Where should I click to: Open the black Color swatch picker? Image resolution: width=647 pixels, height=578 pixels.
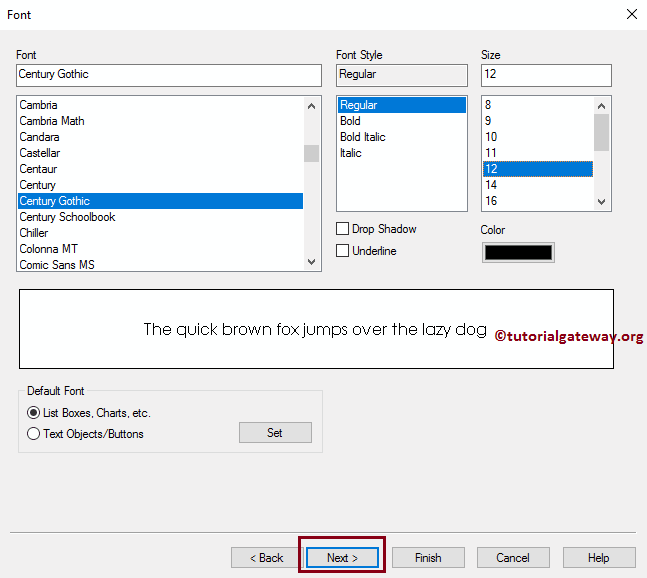click(518, 252)
